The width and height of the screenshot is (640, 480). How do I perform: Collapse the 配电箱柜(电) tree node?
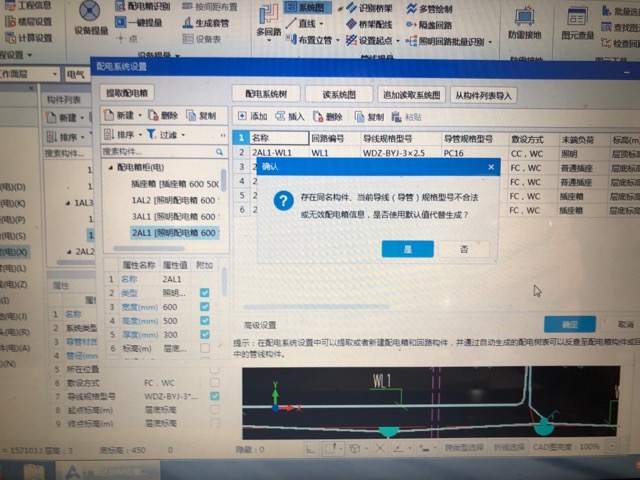(111, 167)
